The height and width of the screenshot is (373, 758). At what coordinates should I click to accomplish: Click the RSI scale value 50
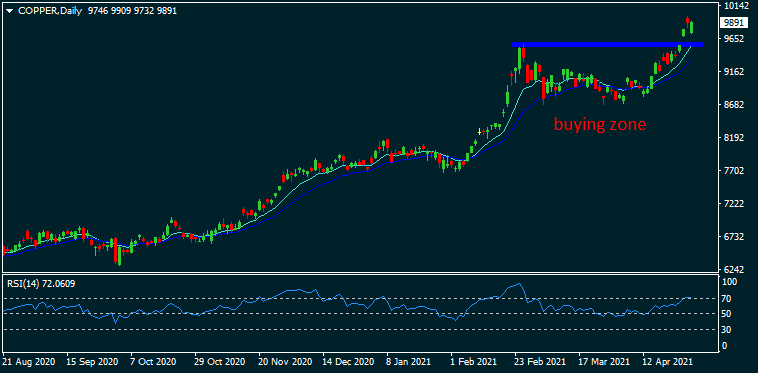(x=726, y=314)
